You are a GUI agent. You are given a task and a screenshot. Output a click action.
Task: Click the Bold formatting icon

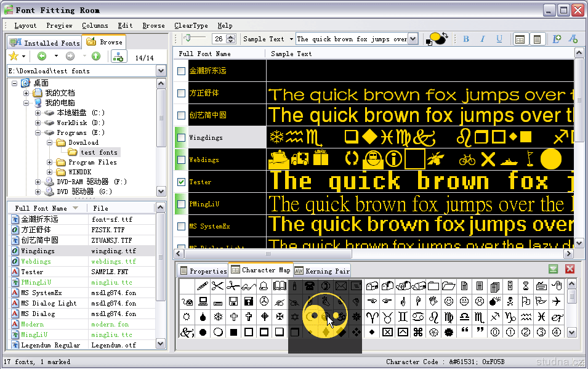(x=466, y=39)
